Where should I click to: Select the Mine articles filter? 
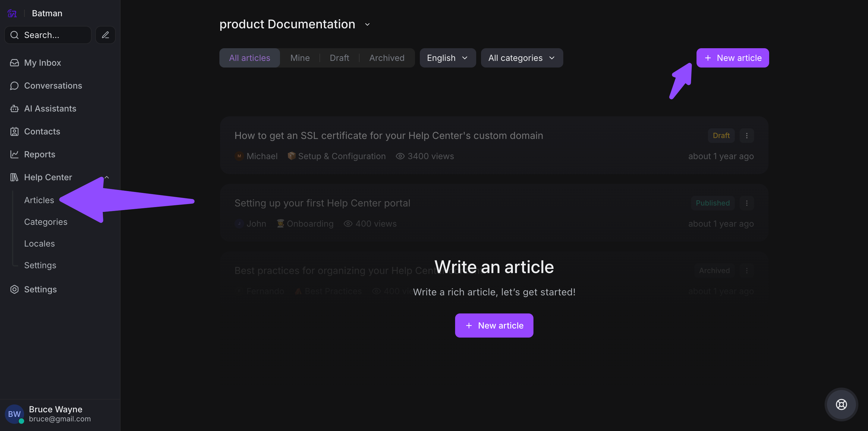coord(300,58)
